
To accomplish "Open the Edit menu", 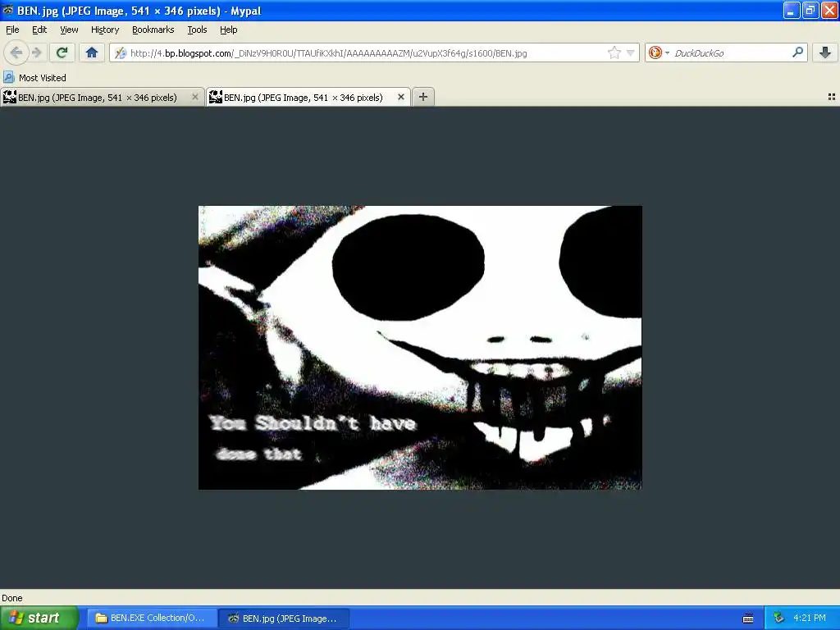I will pos(39,30).
